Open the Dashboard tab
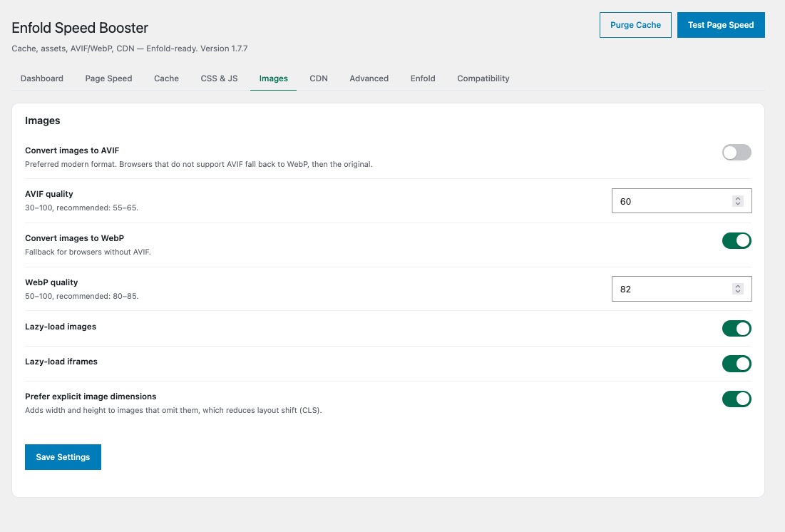The image size is (785, 532). [42, 78]
